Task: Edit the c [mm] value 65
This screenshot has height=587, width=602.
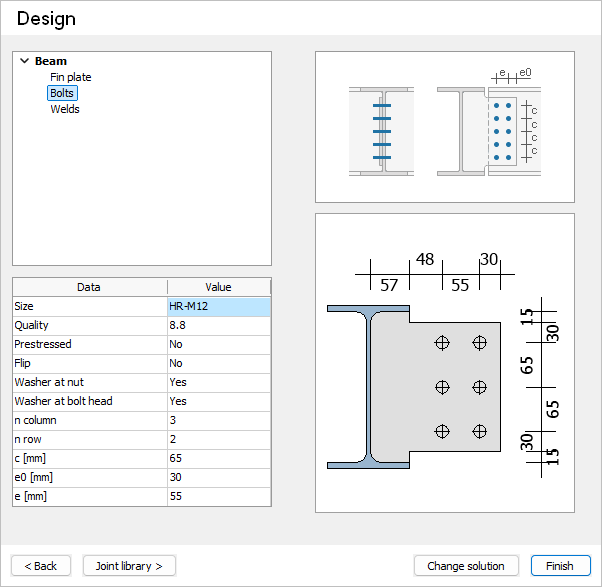Action: pyautogui.click(x=219, y=458)
